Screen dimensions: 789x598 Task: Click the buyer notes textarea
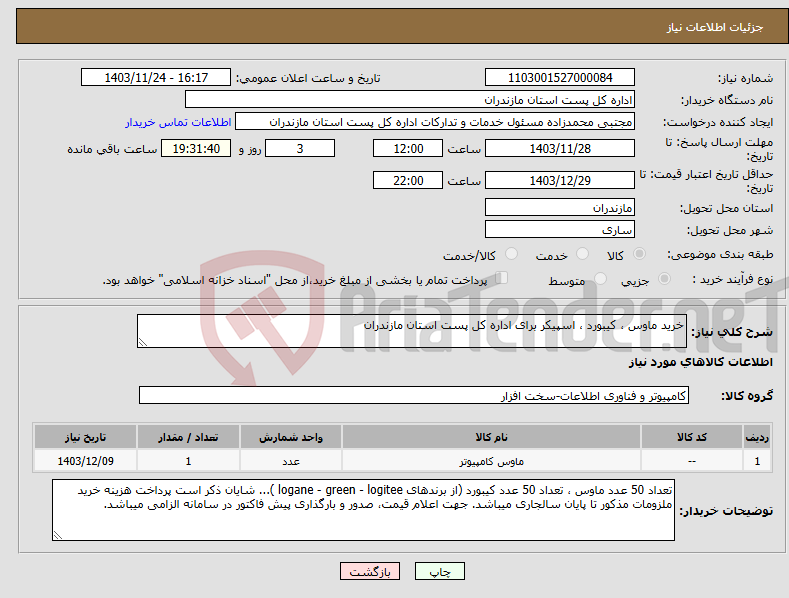[363, 510]
